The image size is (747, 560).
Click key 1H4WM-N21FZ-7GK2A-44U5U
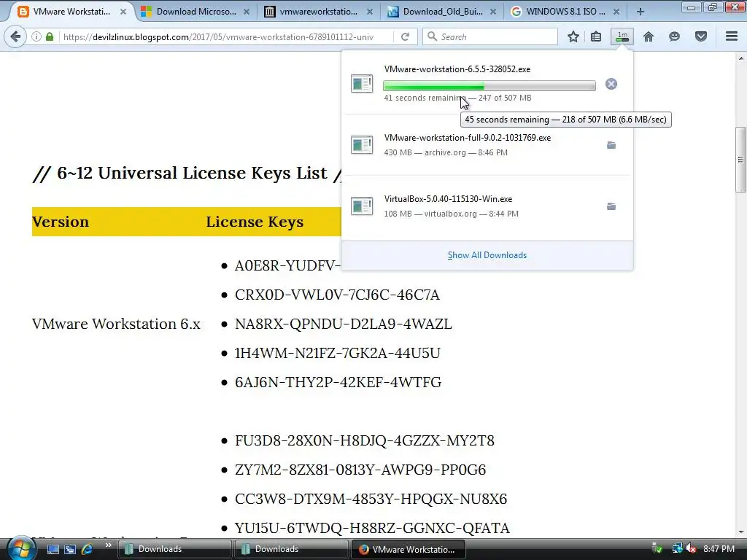(337, 353)
